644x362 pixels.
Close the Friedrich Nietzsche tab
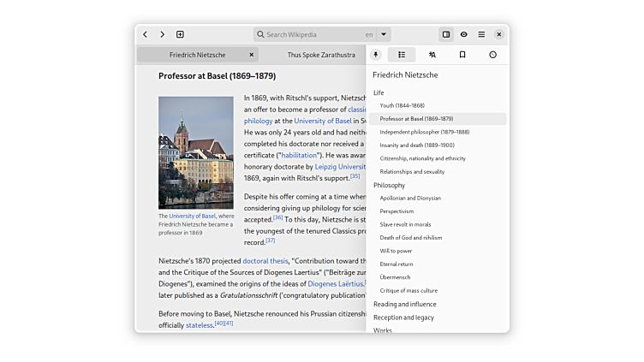pyautogui.click(x=251, y=55)
